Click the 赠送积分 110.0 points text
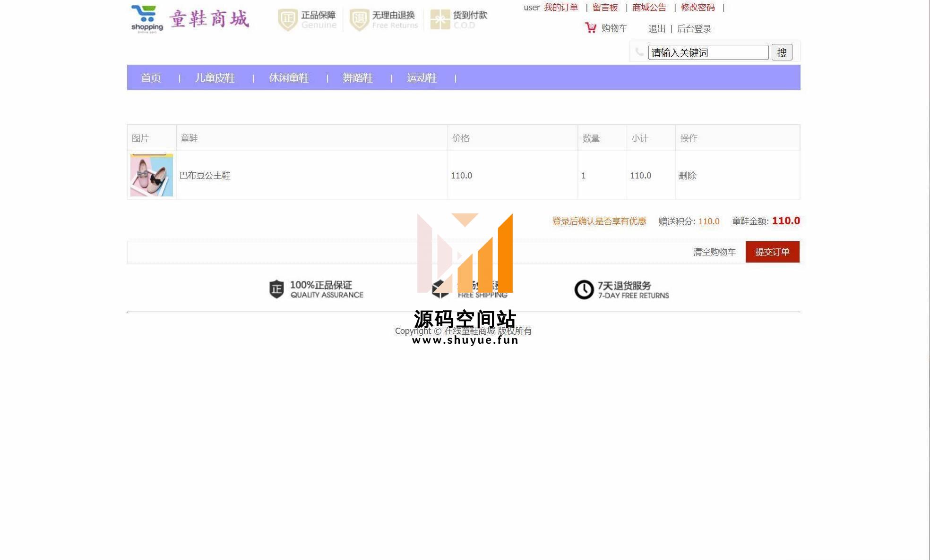The width and height of the screenshot is (930, 560). click(689, 221)
